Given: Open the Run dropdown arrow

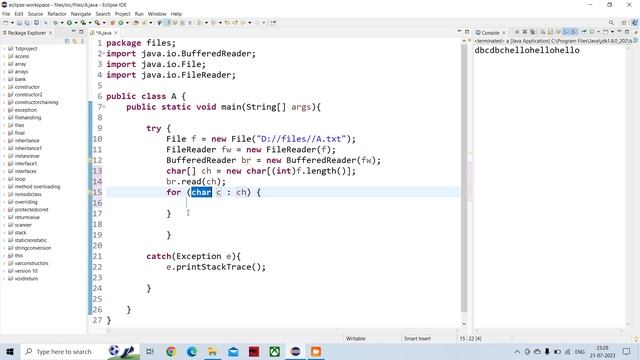Looking at the screenshot, I should pos(76,23).
